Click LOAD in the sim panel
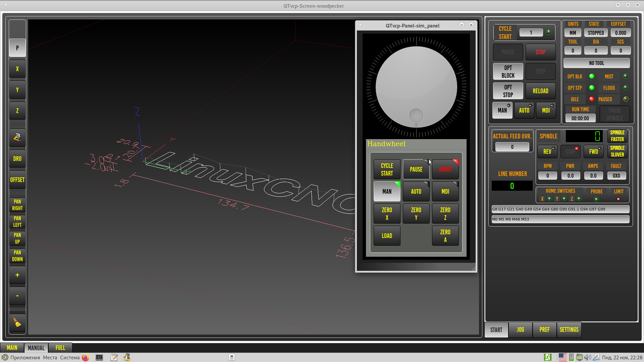The image size is (644, 362). (x=387, y=236)
